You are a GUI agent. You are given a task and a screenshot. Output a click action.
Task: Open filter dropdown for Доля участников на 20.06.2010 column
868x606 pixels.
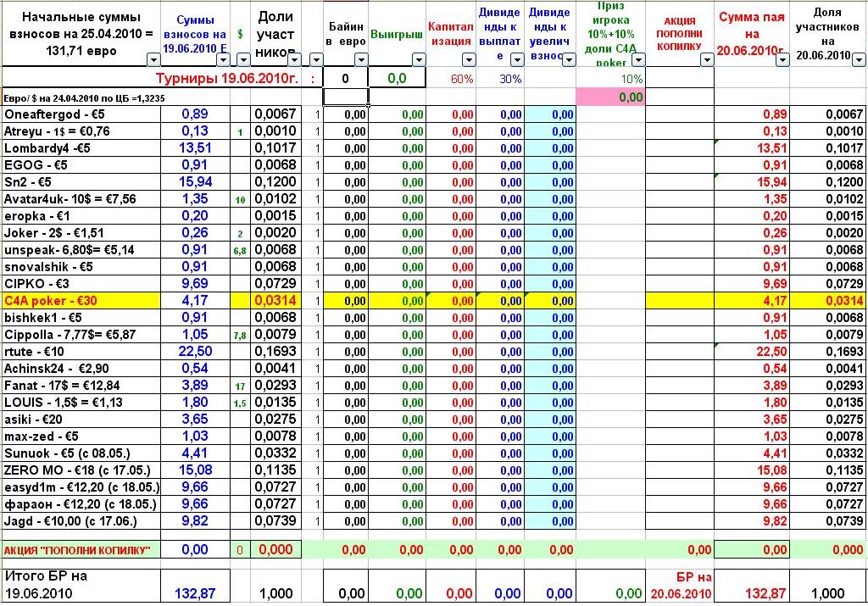[x=859, y=59]
